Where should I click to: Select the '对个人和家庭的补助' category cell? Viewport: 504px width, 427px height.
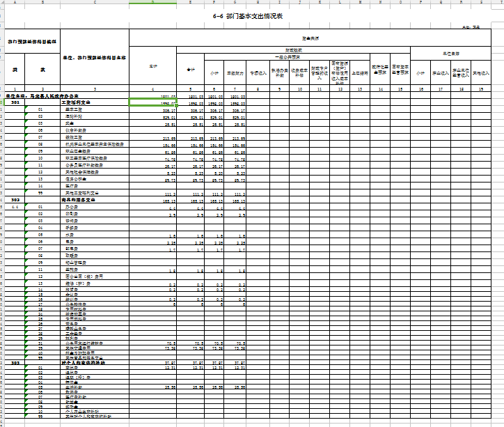click(84, 362)
